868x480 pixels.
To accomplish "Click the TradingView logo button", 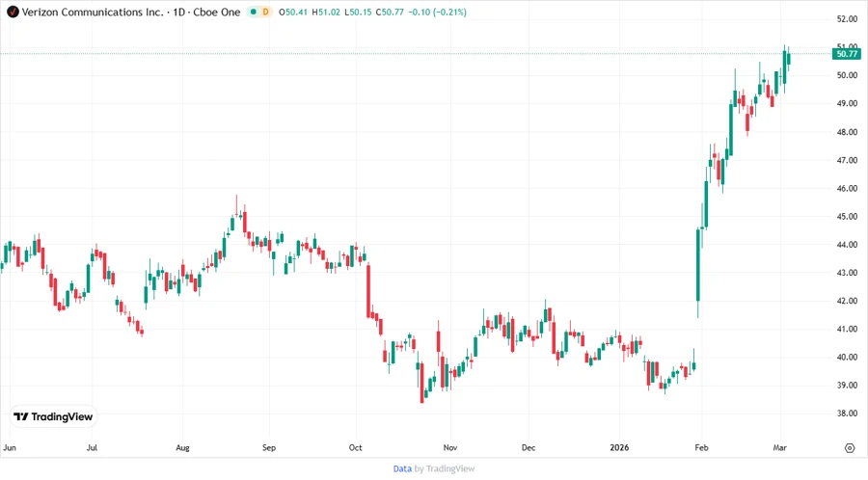I will coord(53,417).
